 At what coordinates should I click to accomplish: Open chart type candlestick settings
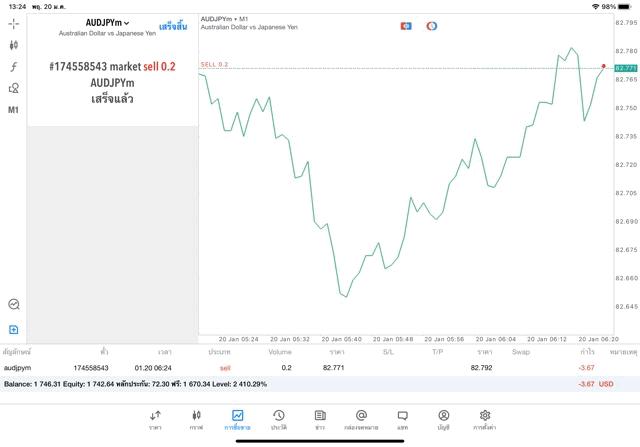pos(13,45)
